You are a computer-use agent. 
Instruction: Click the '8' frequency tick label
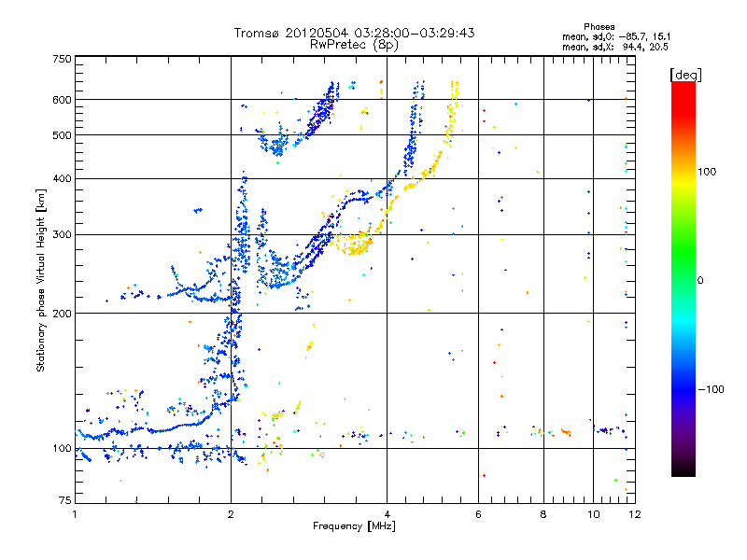[x=543, y=514]
